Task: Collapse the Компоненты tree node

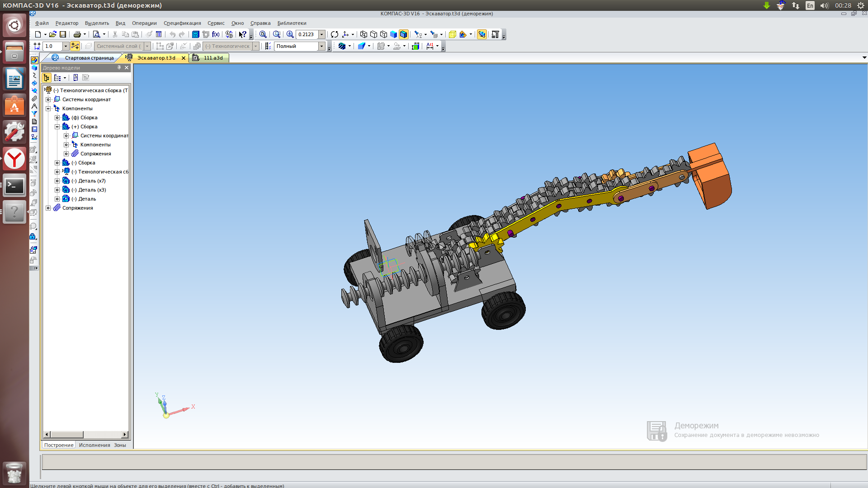Action: (48, 108)
